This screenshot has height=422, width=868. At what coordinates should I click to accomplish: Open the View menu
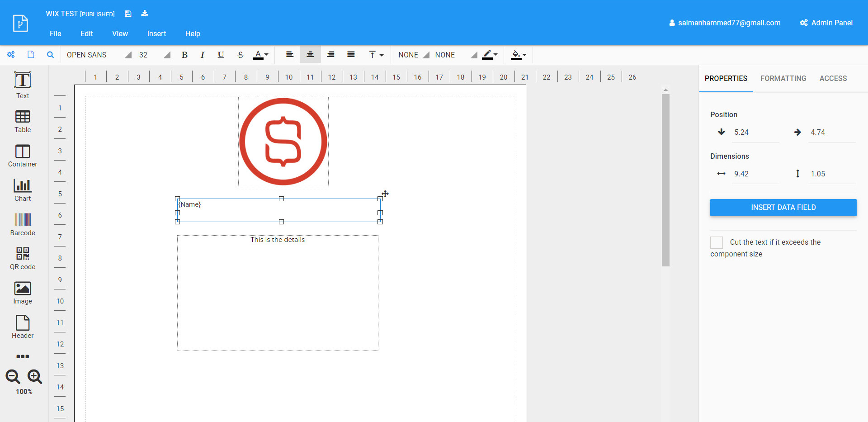120,33
